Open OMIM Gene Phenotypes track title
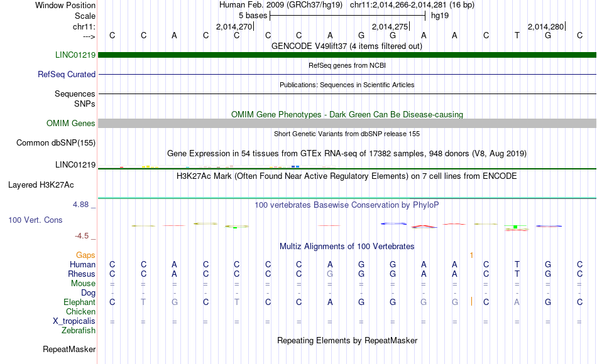The width and height of the screenshot is (597, 364). tap(347, 114)
